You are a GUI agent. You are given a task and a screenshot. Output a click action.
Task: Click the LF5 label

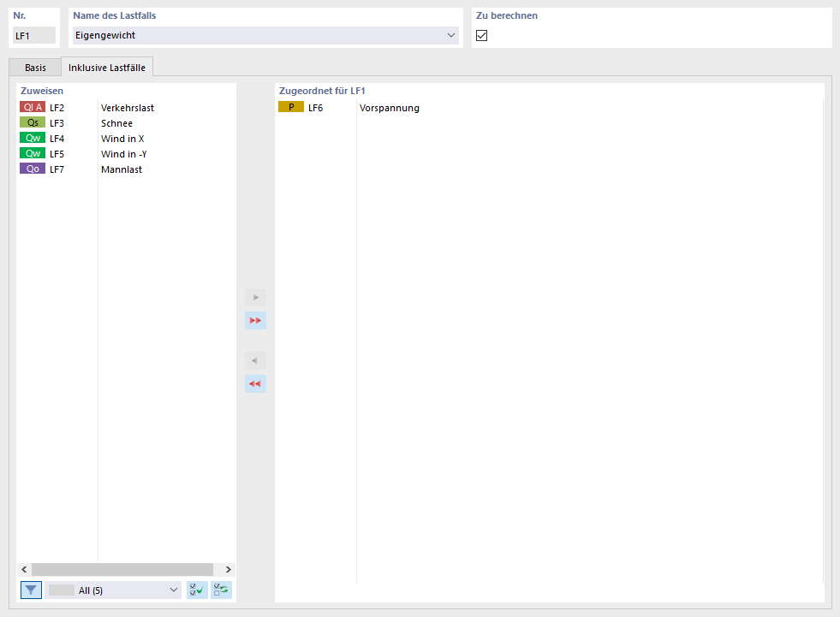pyautogui.click(x=57, y=154)
